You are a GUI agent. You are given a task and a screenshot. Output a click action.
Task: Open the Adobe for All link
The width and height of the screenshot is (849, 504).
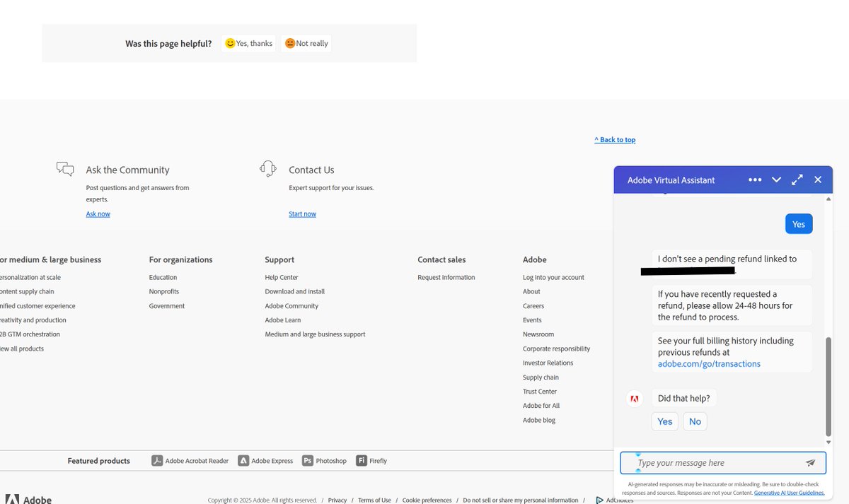pyautogui.click(x=541, y=406)
